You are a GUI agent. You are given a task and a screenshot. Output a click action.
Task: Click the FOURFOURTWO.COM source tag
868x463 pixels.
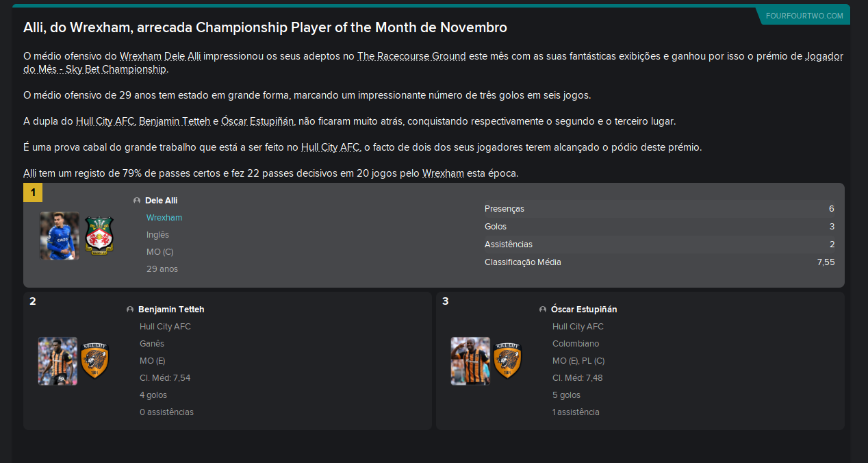(804, 16)
